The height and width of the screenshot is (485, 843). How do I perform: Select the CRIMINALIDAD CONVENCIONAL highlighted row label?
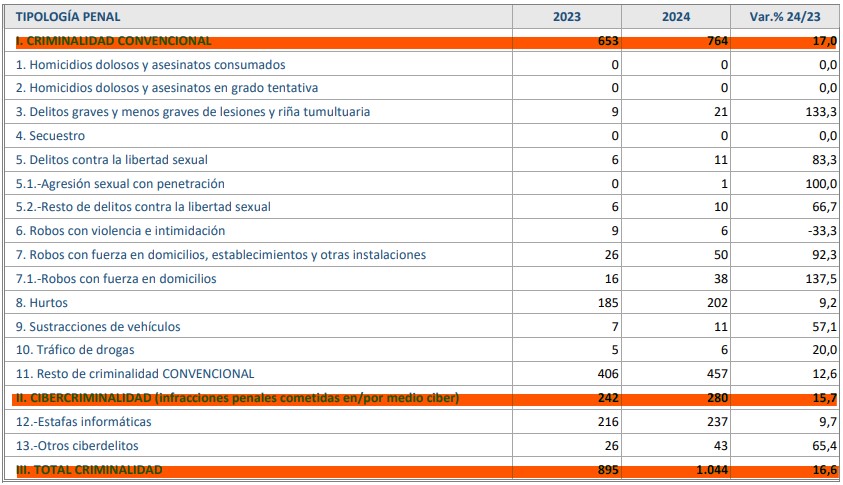click(113, 41)
